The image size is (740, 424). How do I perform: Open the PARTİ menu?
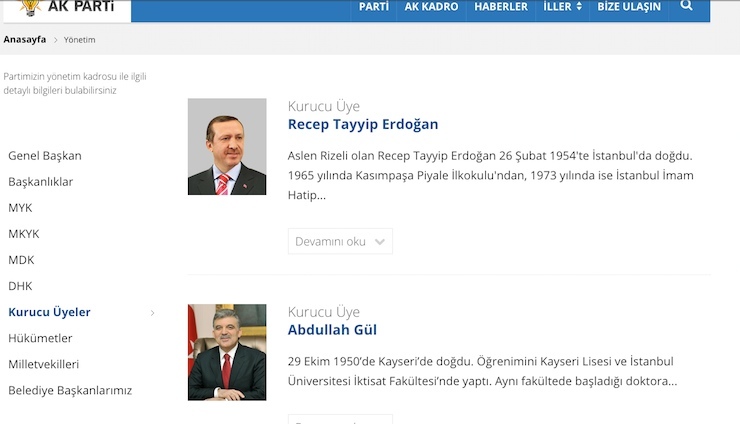point(374,7)
